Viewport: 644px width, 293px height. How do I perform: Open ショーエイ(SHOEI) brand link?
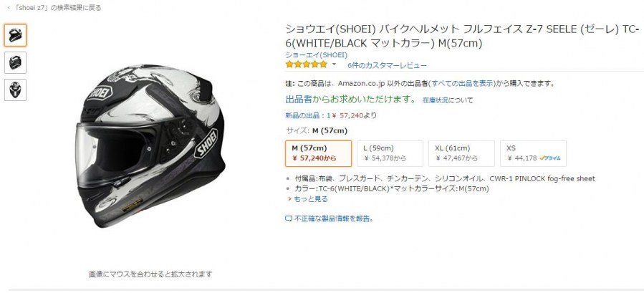(x=317, y=54)
